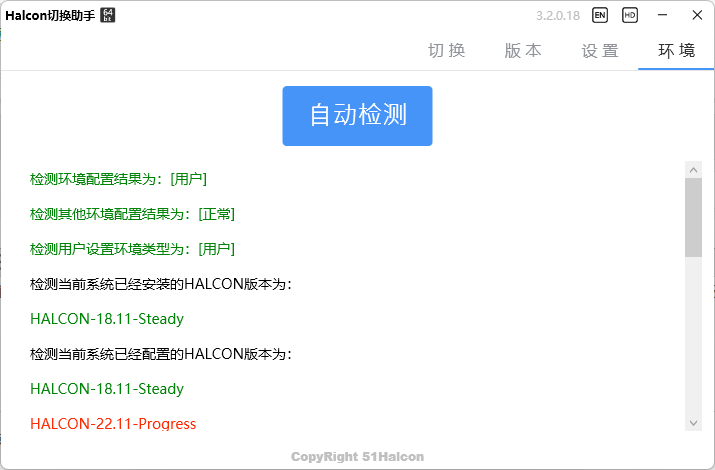Click the CopyRight 51Halcon footer text

(x=358, y=456)
